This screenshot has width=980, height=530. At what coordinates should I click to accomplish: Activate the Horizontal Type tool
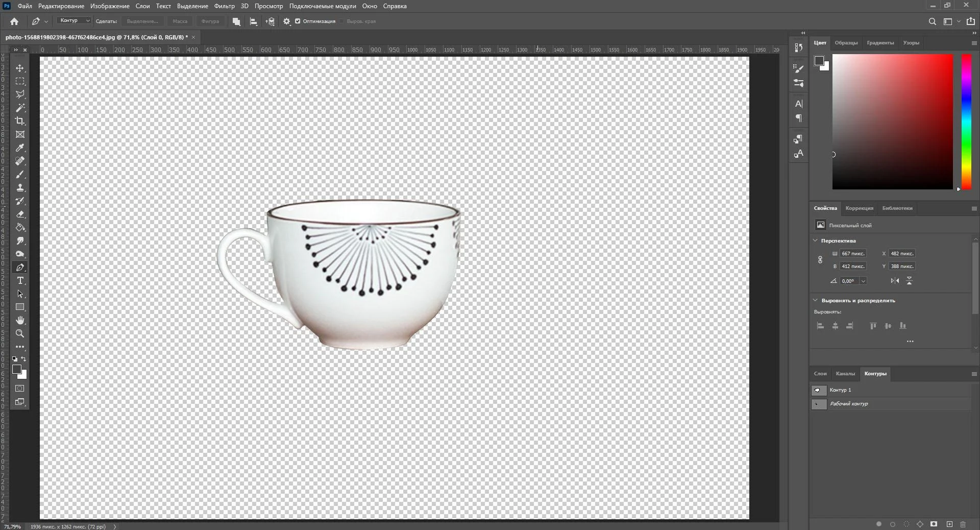[x=20, y=281]
